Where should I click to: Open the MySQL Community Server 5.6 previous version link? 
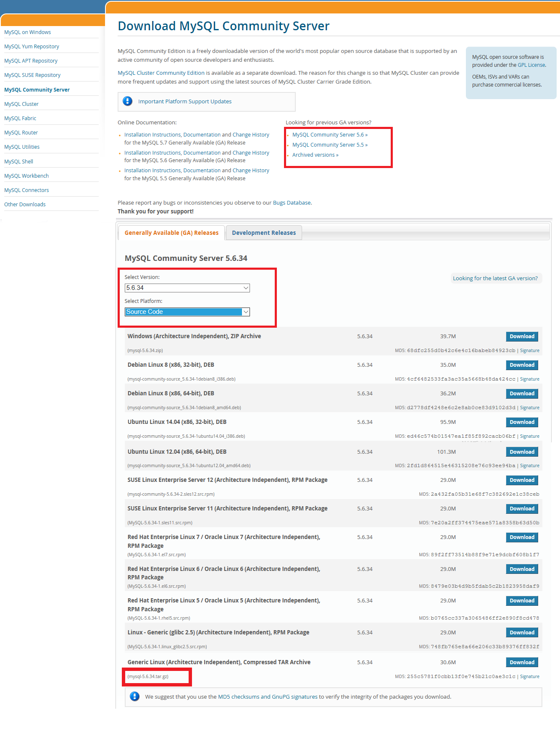(330, 135)
